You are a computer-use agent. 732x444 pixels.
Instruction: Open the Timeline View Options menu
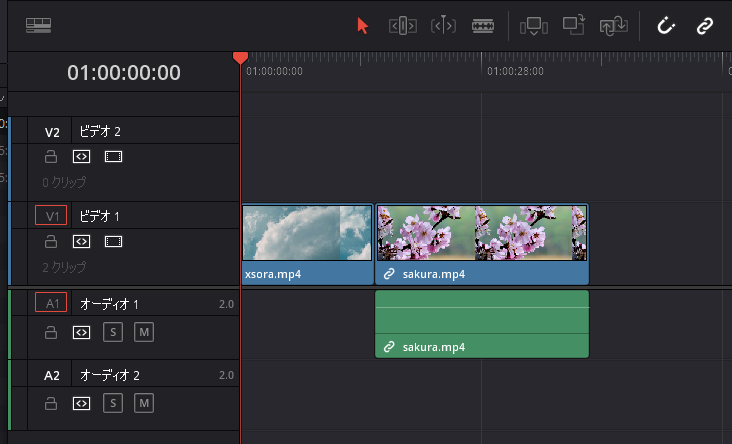[38, 25]
